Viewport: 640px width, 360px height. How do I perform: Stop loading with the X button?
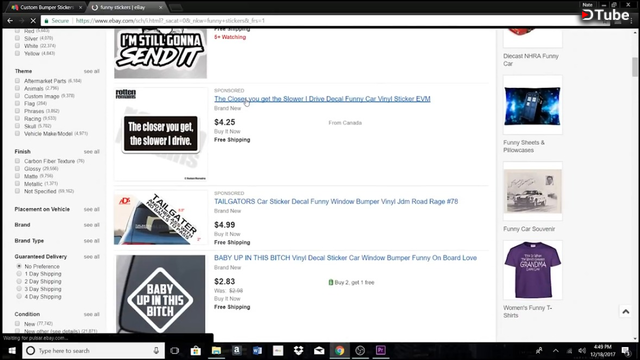(x=33, y=20)
